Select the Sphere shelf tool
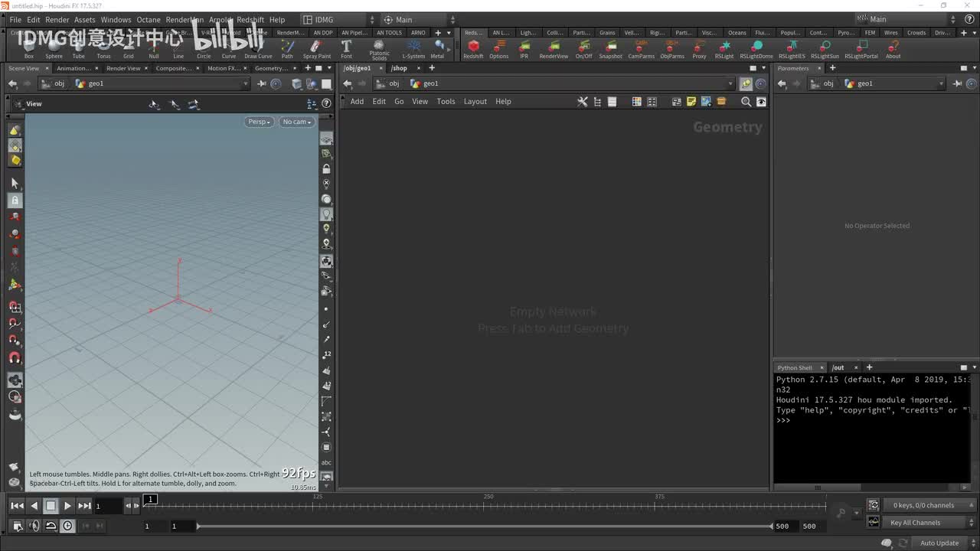The width and height of the screenshot is (980, 551). 54,48
